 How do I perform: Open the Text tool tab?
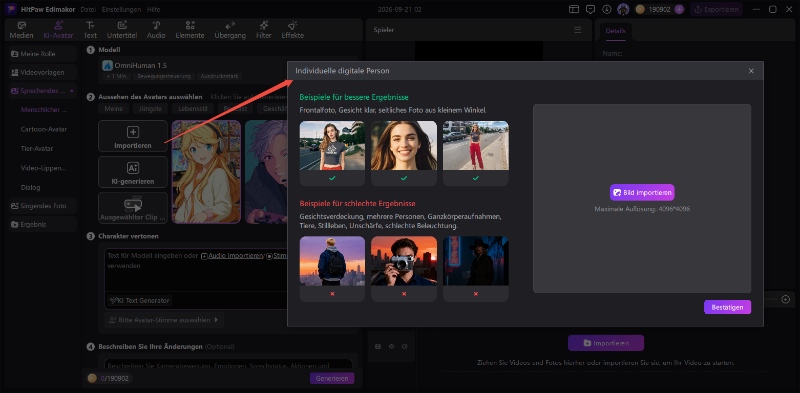[90, 30]
